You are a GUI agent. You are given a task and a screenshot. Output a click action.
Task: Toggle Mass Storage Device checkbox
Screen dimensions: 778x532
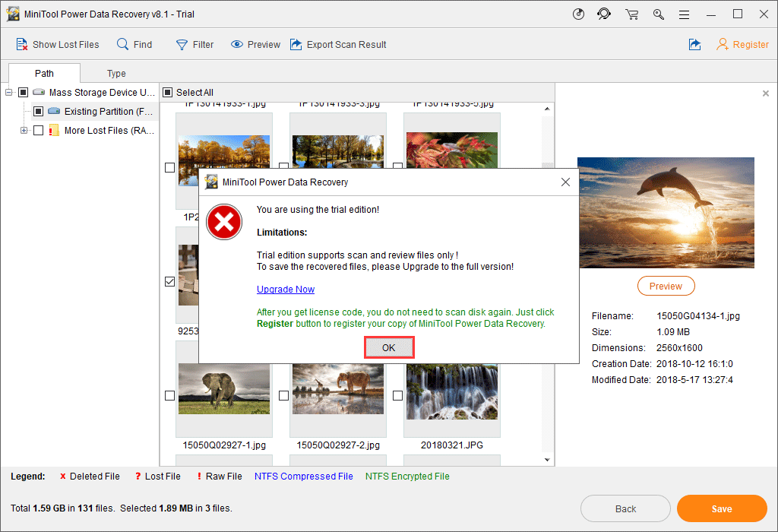tap(23, 92)
